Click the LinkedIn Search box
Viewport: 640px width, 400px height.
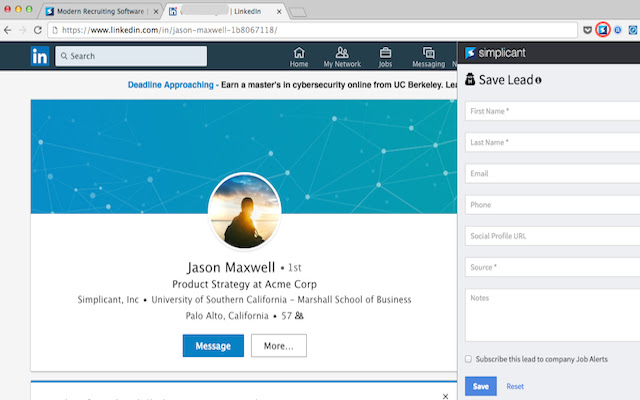point(131,56)
